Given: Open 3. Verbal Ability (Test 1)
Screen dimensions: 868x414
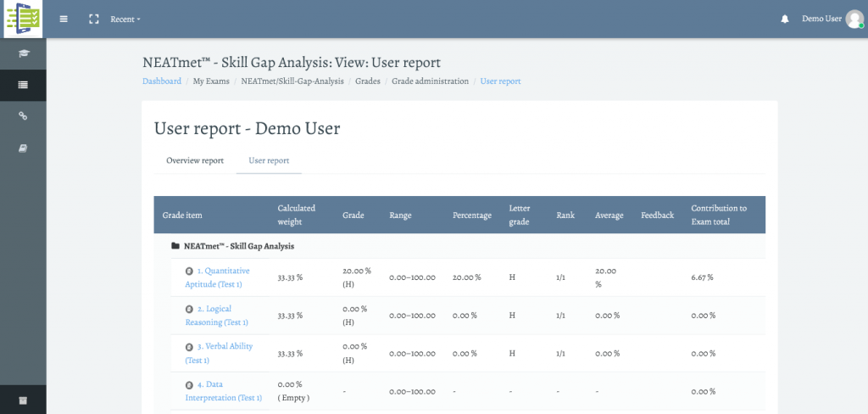Looking at the screenshot, I should (x=219, y=353).
